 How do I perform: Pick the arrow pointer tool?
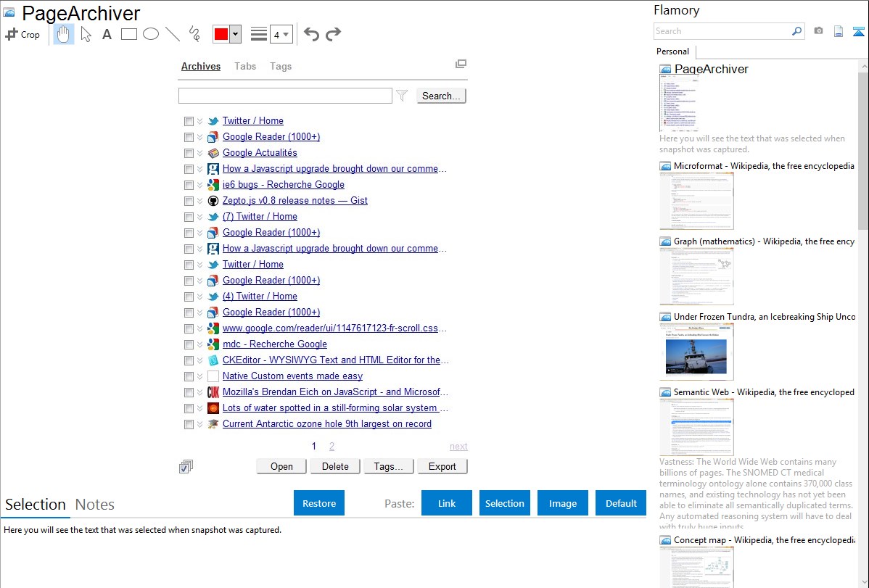pyautogui.click(x=86, y=34)
